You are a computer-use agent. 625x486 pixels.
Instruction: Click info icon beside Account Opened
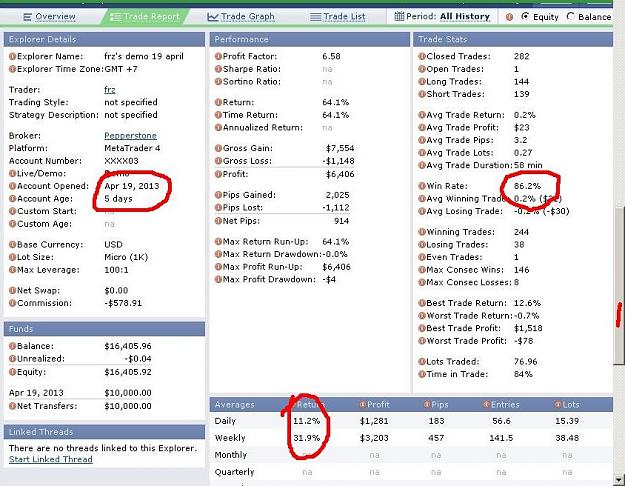pos(12,186)
